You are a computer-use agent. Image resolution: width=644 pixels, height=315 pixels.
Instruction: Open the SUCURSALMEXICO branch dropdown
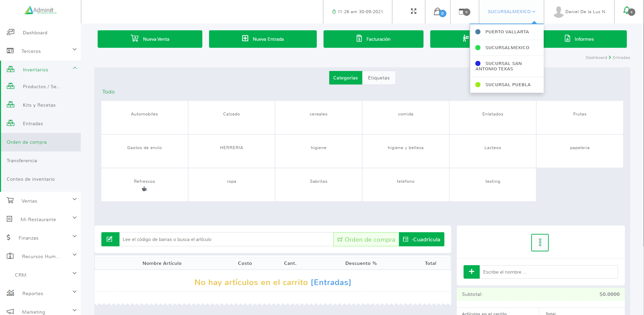pos(511,12)
